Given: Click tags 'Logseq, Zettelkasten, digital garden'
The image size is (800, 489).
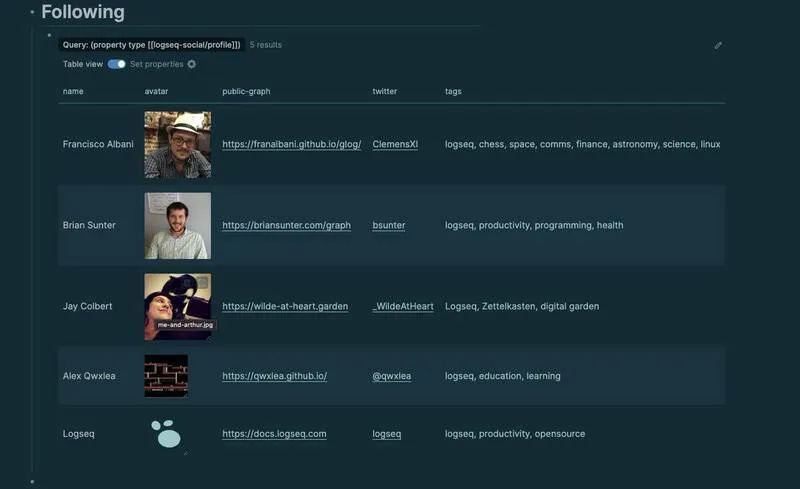Looking at the screenshot, I should point(522,306).
